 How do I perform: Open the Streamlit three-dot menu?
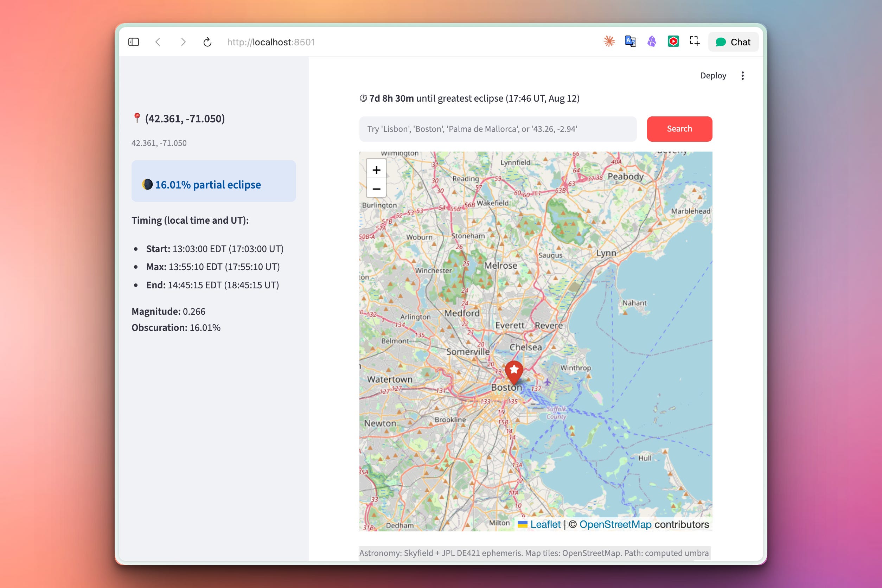(x=742, y=75)
